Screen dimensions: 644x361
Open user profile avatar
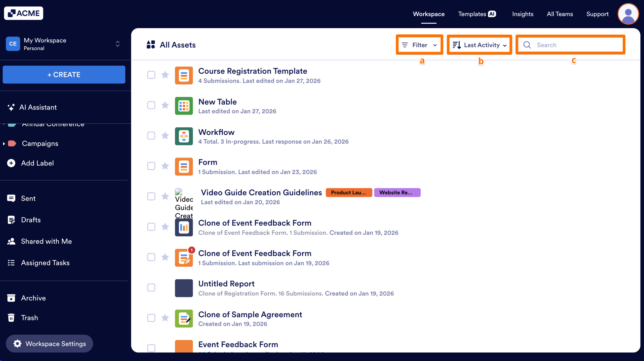coord(628,14)
